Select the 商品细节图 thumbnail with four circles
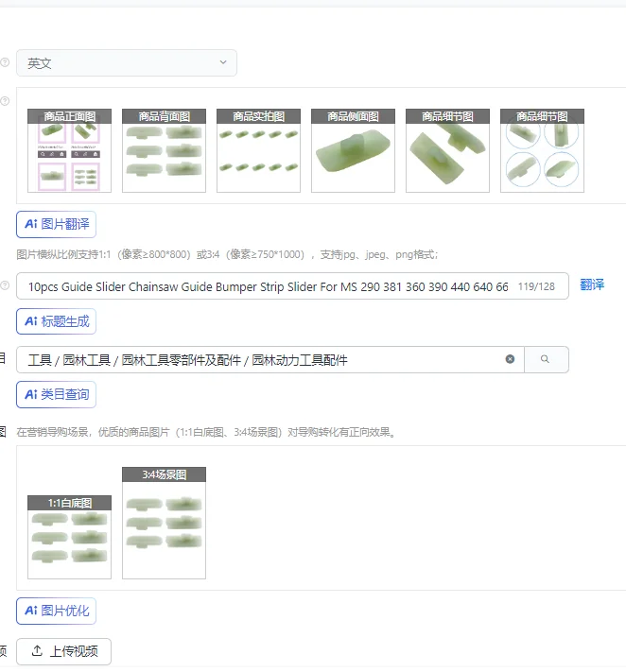This screenshot has height=672, width=626. coord(542,150)
